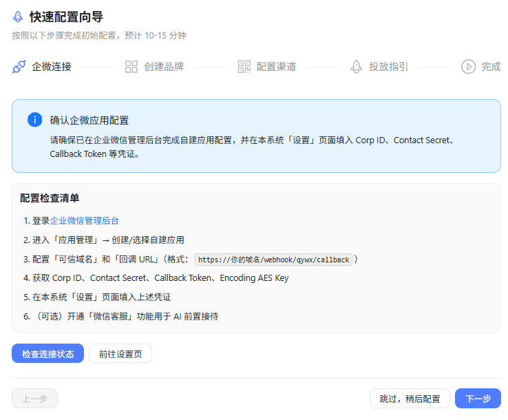Viewport: 508px width, 420px height.
Task: Select the 企微连接 step label
Action: click(52, 67)
